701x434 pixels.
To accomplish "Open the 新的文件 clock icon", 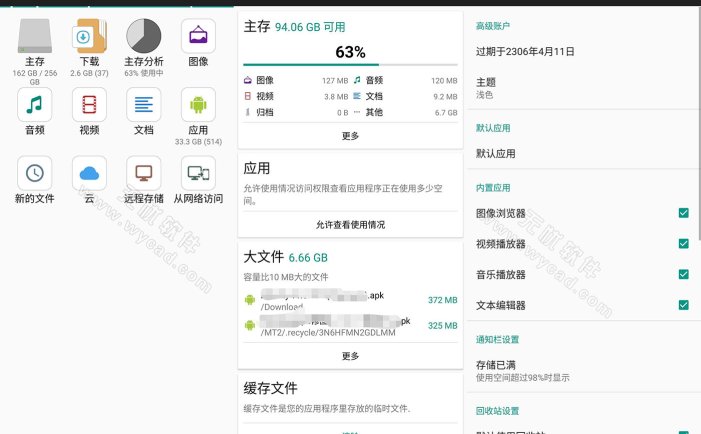I will pos(35,173).
